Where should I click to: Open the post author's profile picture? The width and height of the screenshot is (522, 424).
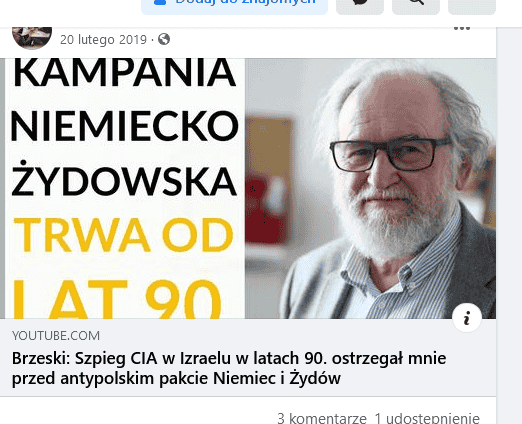click(x=32, y=37)
